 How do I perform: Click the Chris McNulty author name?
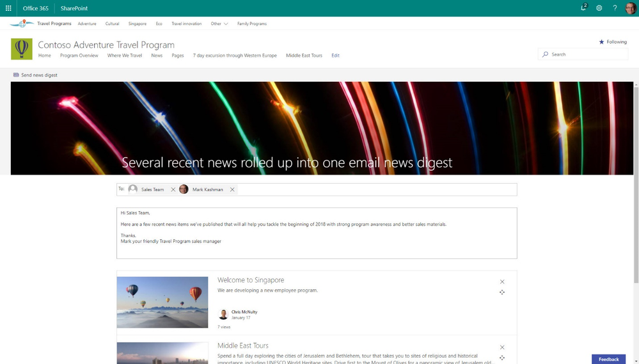(244, 312)
